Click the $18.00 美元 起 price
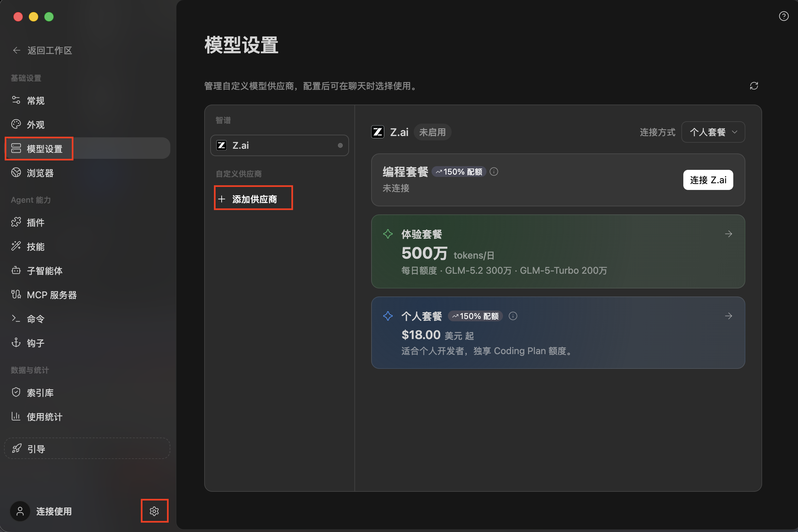 pos(437,335)
